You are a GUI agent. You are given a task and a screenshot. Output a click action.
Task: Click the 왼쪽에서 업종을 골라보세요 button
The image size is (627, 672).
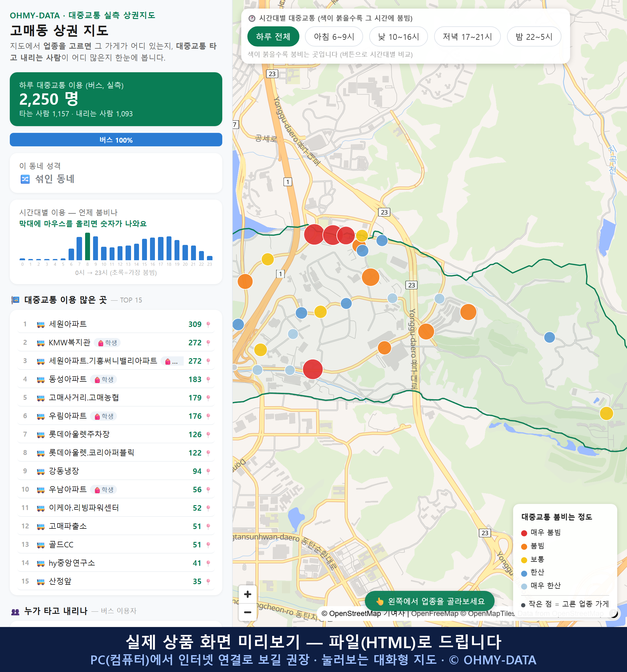click(430, 601)
